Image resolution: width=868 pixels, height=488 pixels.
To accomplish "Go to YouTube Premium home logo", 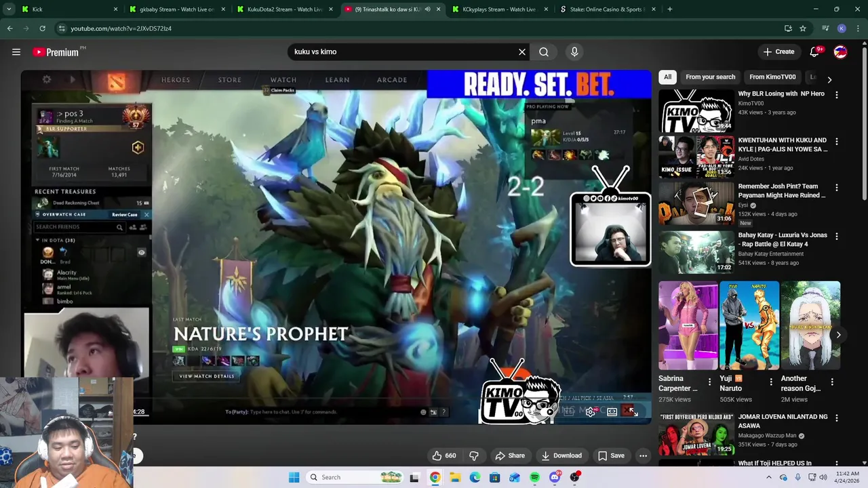I will [x=57, y=52].
